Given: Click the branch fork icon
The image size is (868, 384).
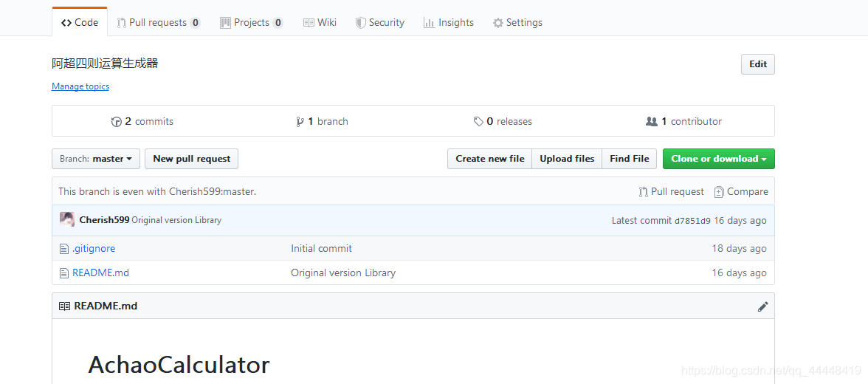Looking at the screenshot, I should pyautogui.click(x=300, y=122).
